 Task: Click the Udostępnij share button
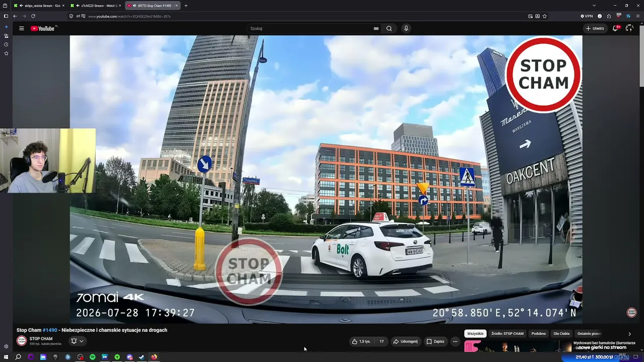(405, 341)
